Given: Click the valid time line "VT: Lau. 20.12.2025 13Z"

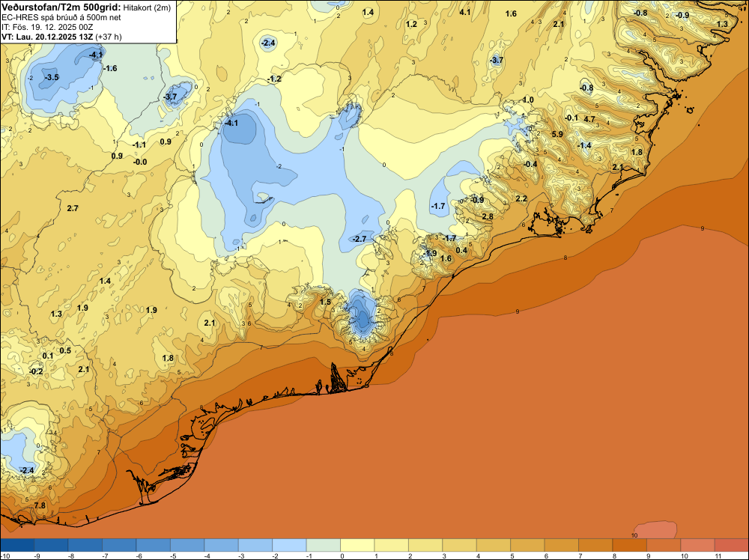Looking at the screenshot, I should pos(48,37).
